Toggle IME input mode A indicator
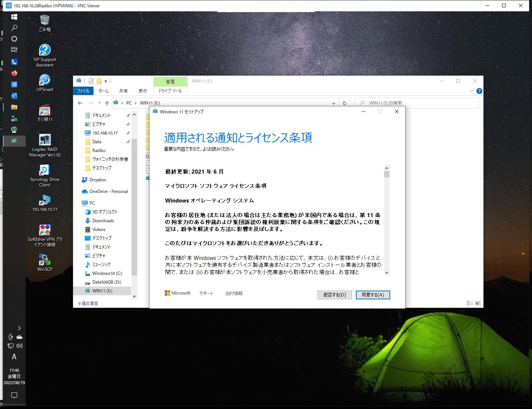This screenshot has width=532, height=409. click(14, 357)
